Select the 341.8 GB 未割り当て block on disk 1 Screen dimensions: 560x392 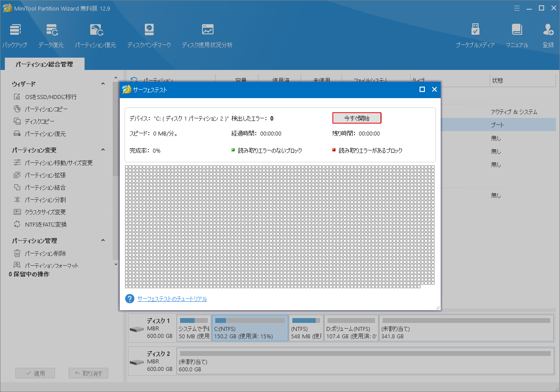(467, 328)
